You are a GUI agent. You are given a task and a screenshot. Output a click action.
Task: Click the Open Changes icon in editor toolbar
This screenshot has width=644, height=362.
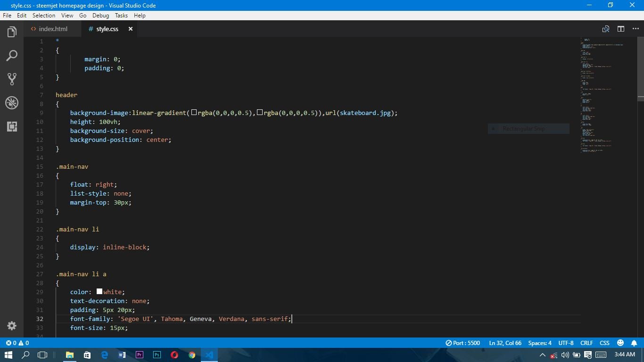click(x=606, y=29)
